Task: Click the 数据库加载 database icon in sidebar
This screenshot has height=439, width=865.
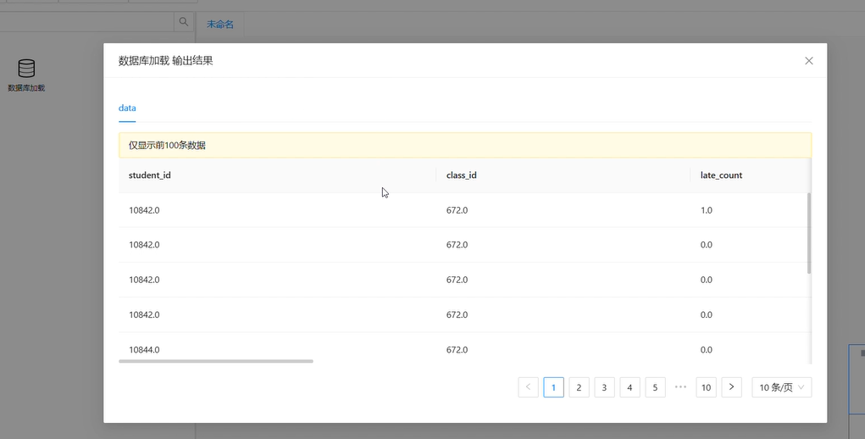Action: point(26,68)
